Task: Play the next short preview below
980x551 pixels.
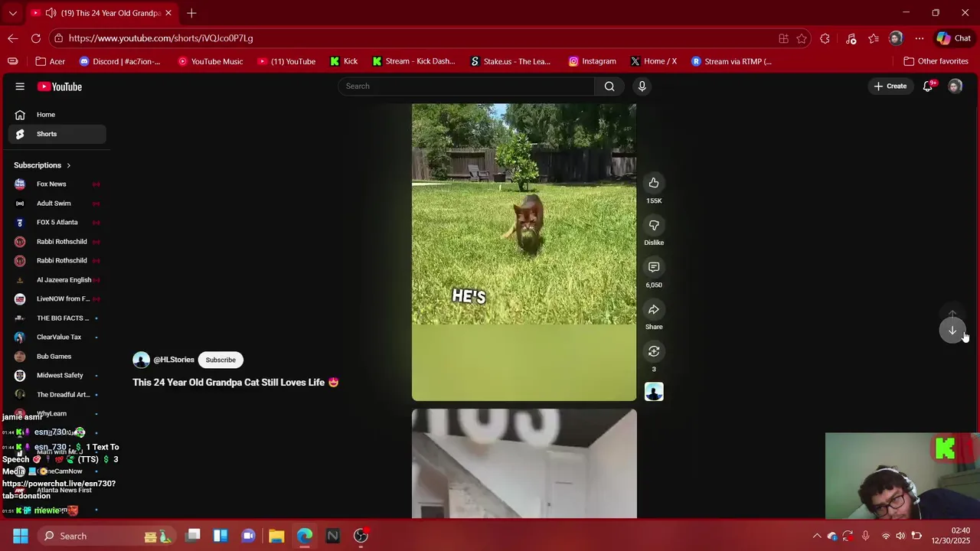Action: 524,464
